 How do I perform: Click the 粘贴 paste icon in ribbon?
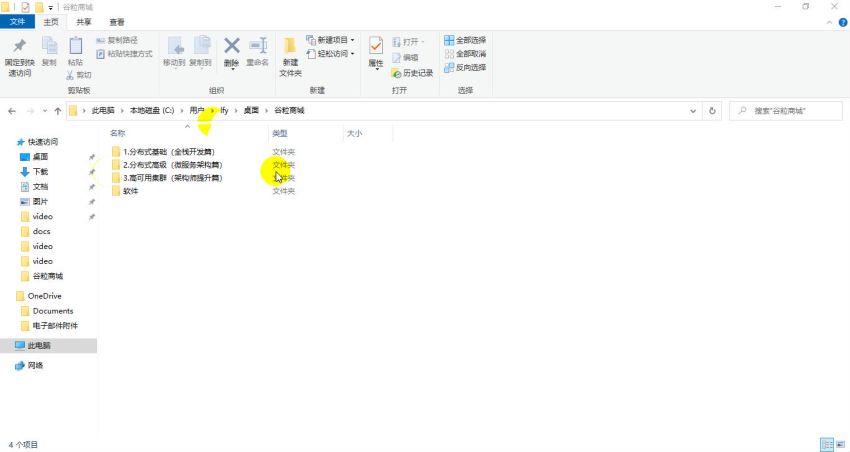click(x=75, y=47)
